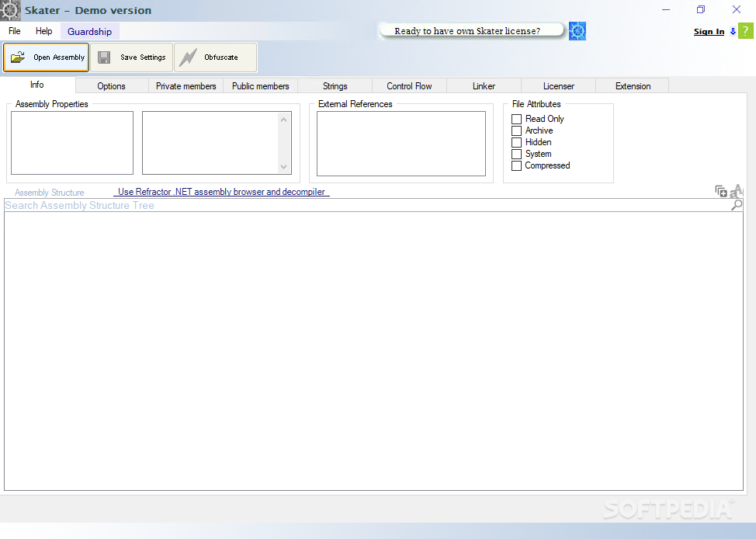Click inside the assembly structure tree panel
The height and width of the screenshot is (539, 756).
pyautogui.click(x=373, y=351)
